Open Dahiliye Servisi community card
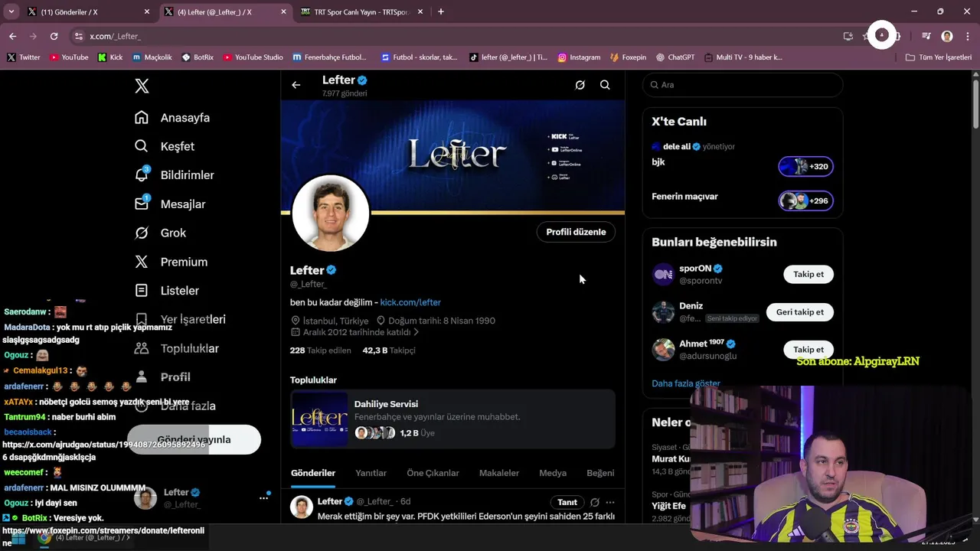980x551 pixels. click(x=452, y=419)
